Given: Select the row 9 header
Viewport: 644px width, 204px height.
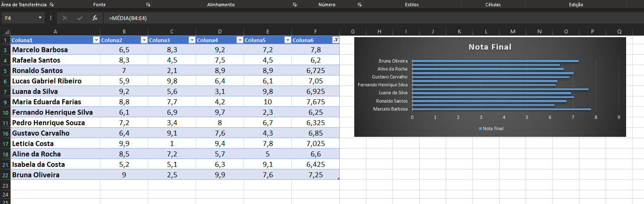Looking at the screenshot, I should coord(5,102).
